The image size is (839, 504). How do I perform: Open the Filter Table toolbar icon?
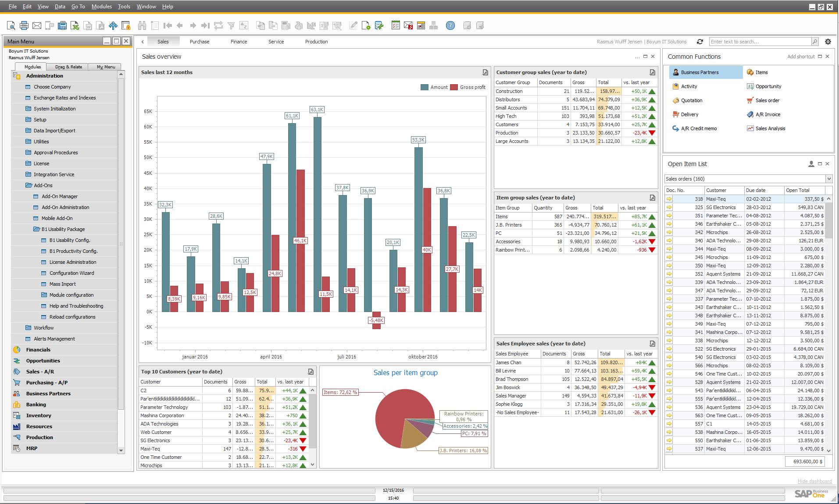[x=231, y=25]
